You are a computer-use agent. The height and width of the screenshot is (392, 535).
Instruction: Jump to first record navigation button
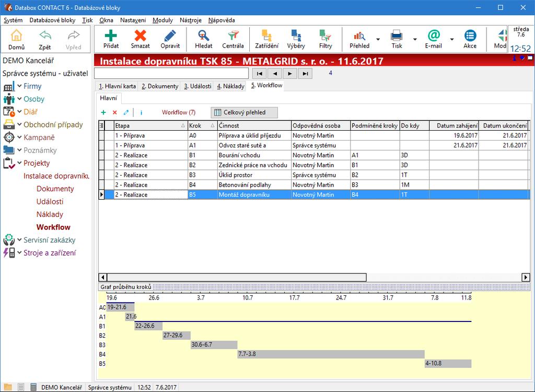[x=259, y=73]
